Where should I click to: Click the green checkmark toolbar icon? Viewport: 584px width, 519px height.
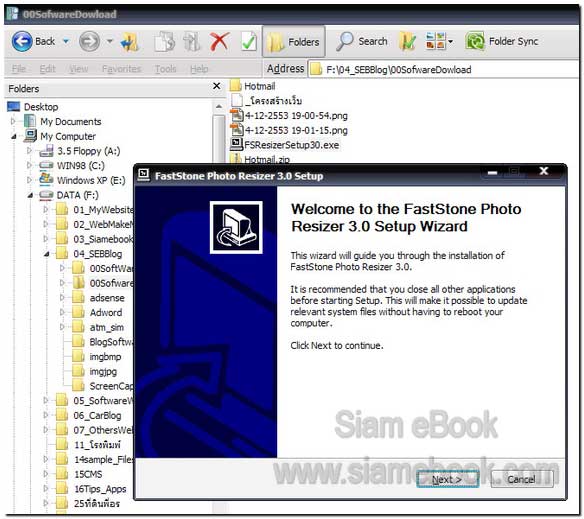point(248,41)
